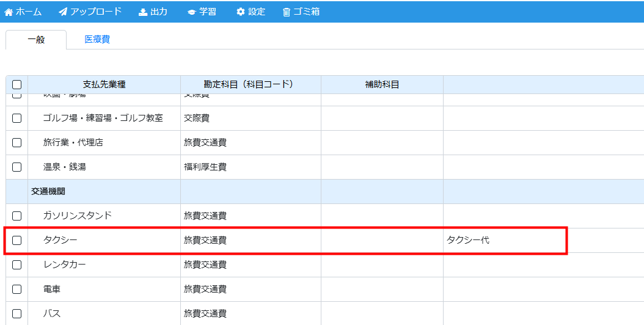Click the 出力 download icon
This screenshot has height=325, width=644.
coord(143,12)
